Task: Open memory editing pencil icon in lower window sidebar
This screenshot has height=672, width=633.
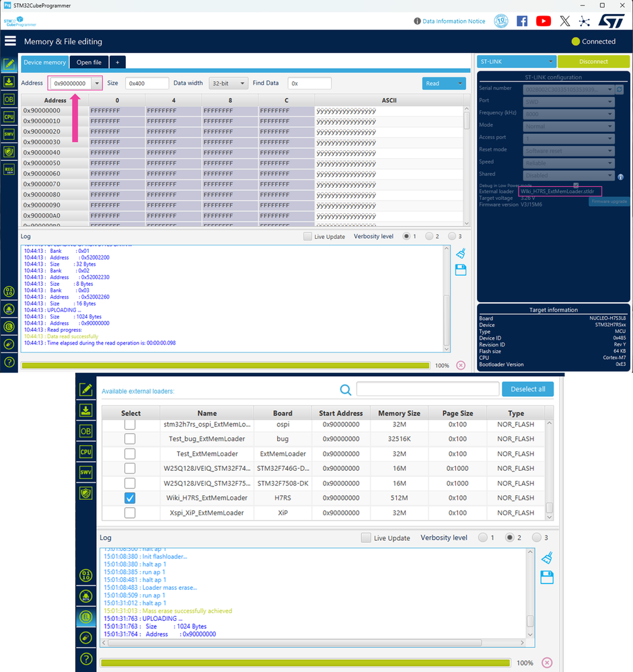Action: [85, 389]
